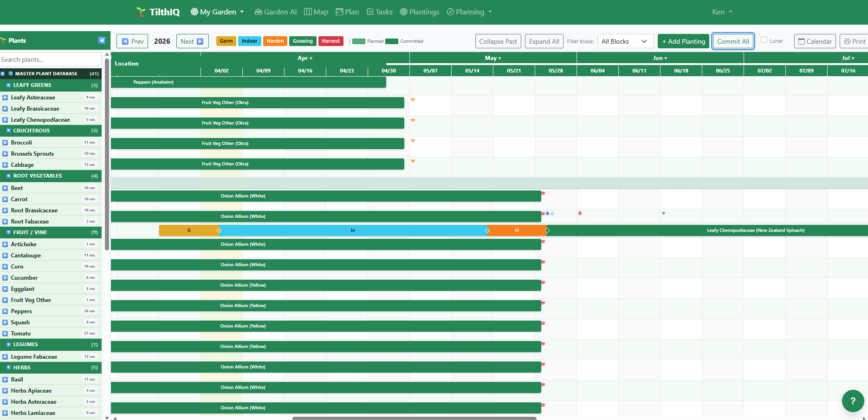Toggle the Germ stage legend badge
The height and width of the screenshot is (420, 868).
click(226, 41)
